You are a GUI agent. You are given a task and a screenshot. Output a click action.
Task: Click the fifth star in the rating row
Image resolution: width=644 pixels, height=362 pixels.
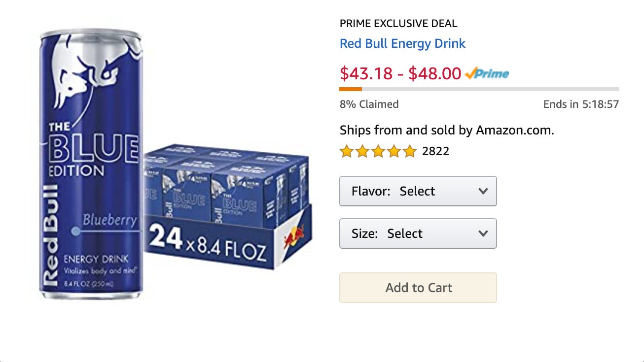[x=409, y=151]
